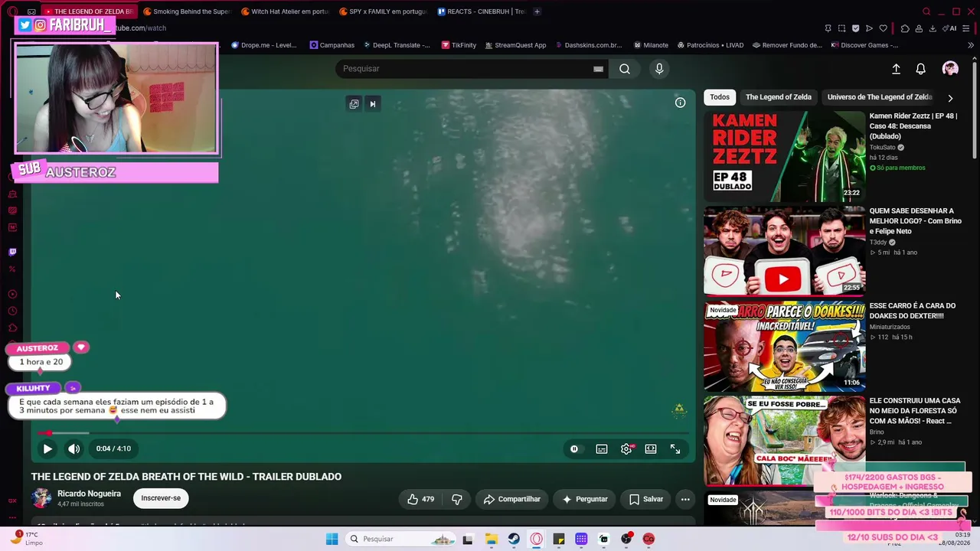Click the magnifier search button
Viewport: 980px width, 551px height.
[625, 69]
